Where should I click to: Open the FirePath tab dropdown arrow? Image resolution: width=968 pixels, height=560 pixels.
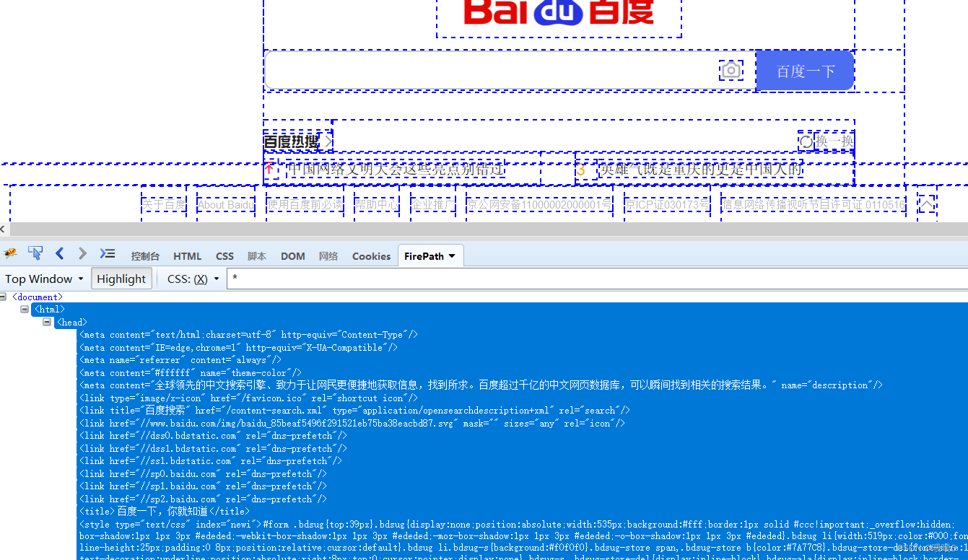coord(452,256)
